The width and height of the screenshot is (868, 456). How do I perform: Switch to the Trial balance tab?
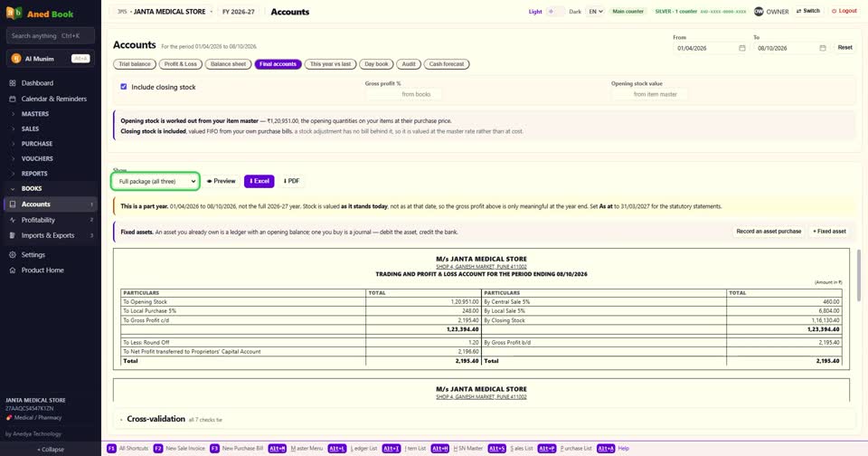pos(135,64)
